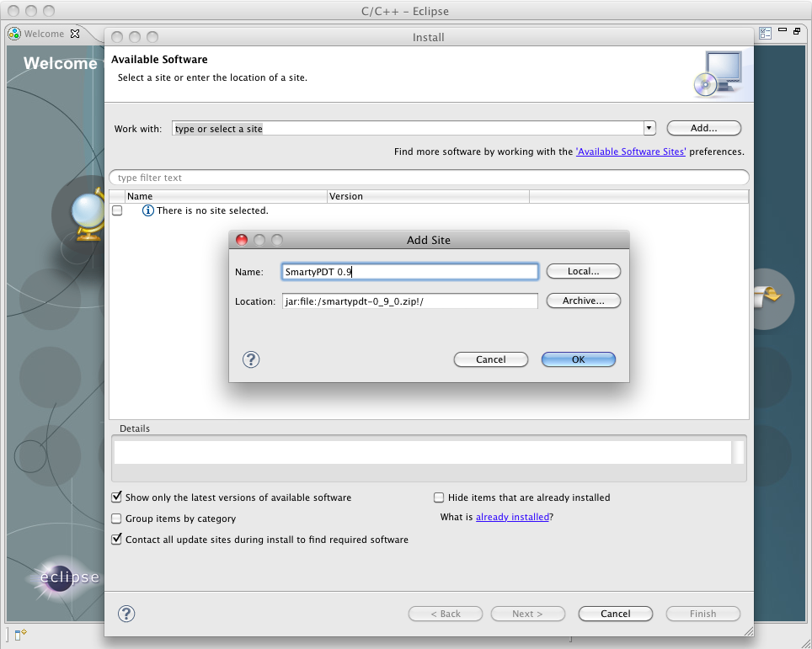Sort by the Version column header
The width and height of the screenshot is (812, 649).
[428, 196]
